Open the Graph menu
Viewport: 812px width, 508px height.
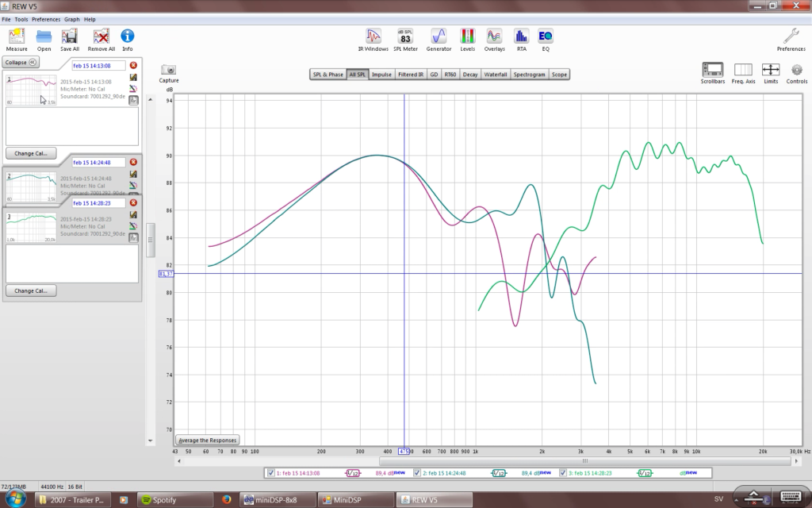coord(72,19)
